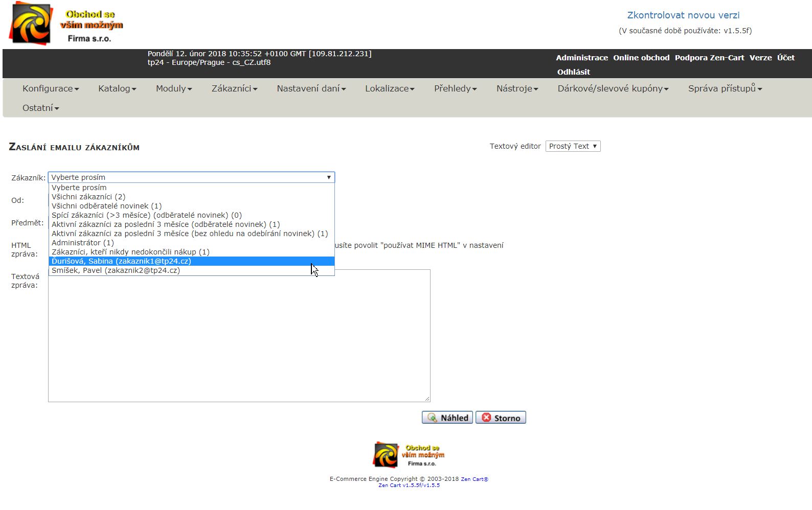
Task: Click Podpora Zen-Cart link
Action: [x=709, y=58]
